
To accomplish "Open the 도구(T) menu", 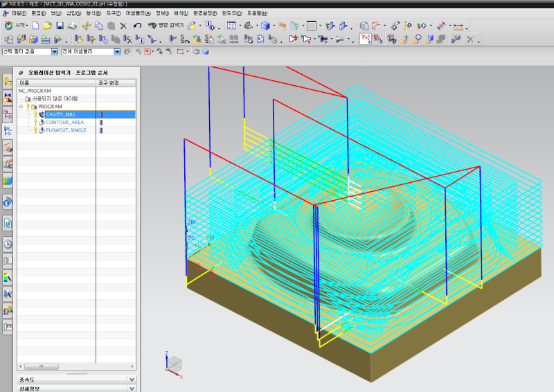I will pos(114,13).
